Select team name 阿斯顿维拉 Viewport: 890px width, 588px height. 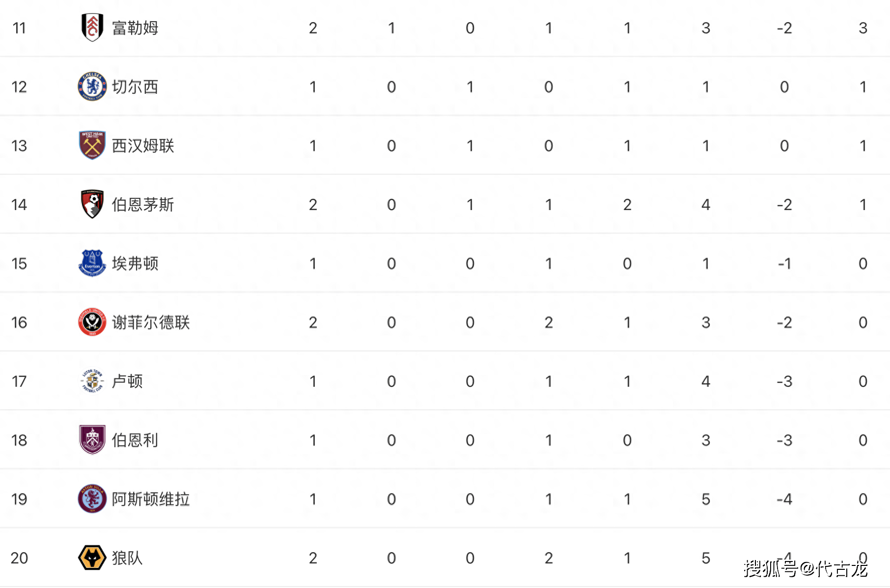(x=151, y=499)
